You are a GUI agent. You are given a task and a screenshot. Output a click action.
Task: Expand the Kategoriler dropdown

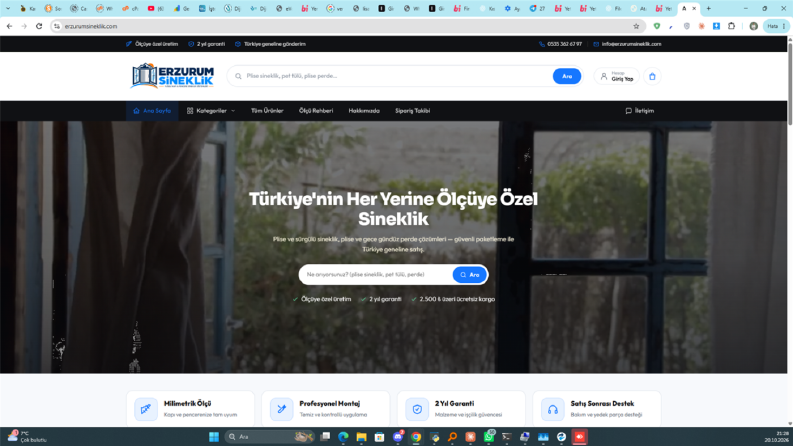[x=211, y=111]
